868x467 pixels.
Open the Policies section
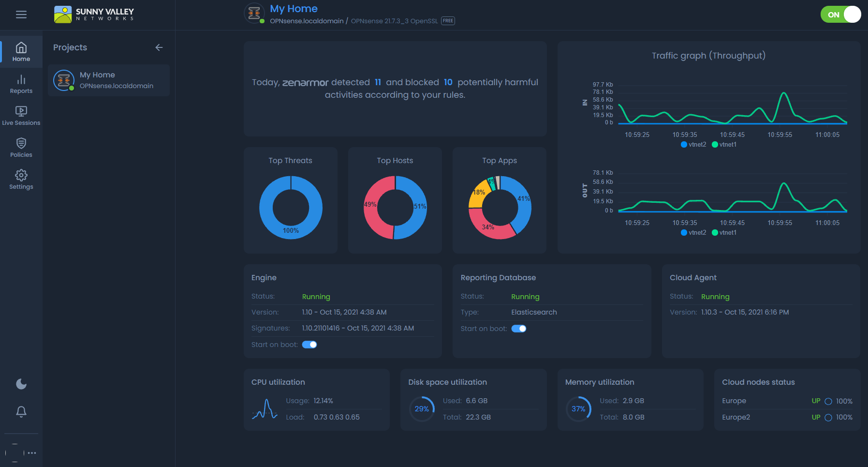point(21,148)
